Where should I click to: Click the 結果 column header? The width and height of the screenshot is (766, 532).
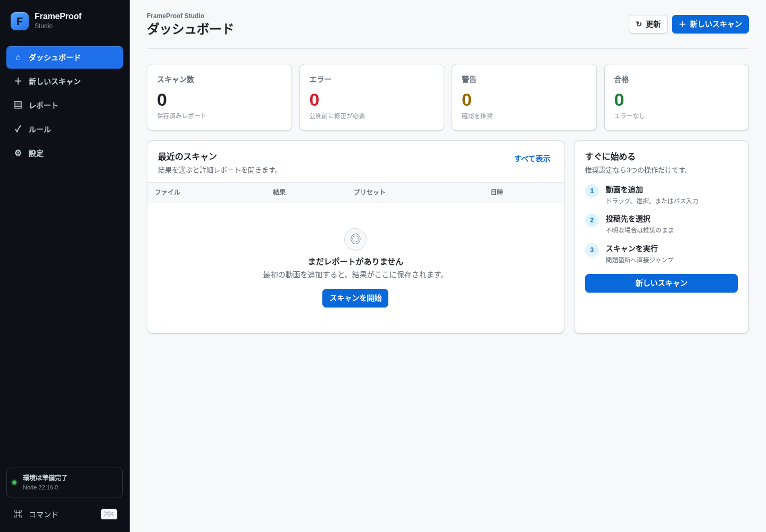pos(279,192)
